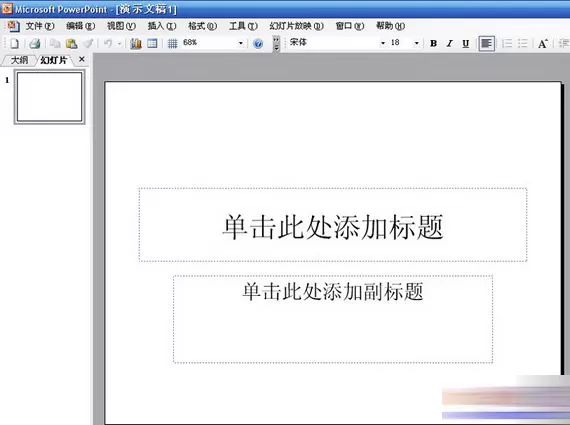Open the 工具 menu
This screenshot has width=570, height=425.
pos(243,26)
